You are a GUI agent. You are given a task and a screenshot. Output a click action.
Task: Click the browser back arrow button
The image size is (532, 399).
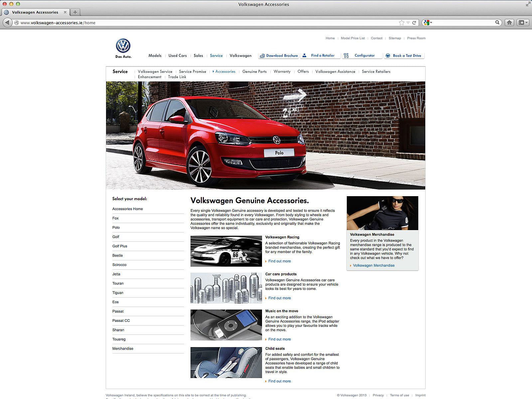point(7,23)
